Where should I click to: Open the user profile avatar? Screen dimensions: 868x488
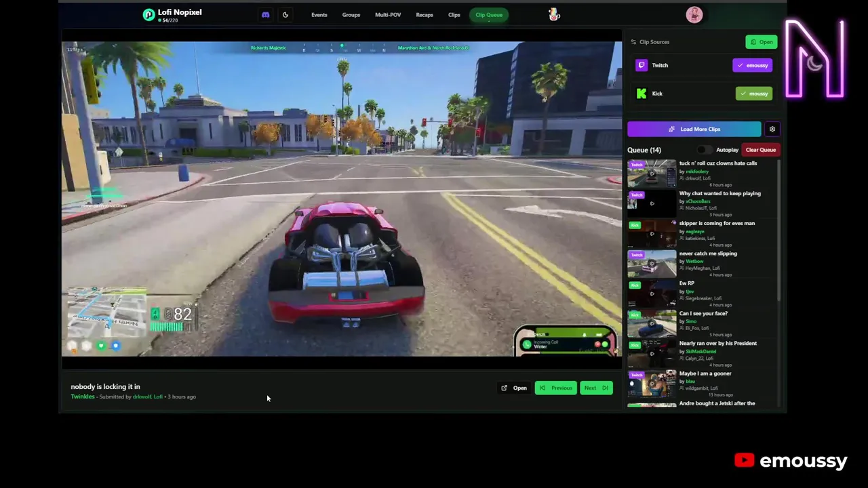click(694, 14)
